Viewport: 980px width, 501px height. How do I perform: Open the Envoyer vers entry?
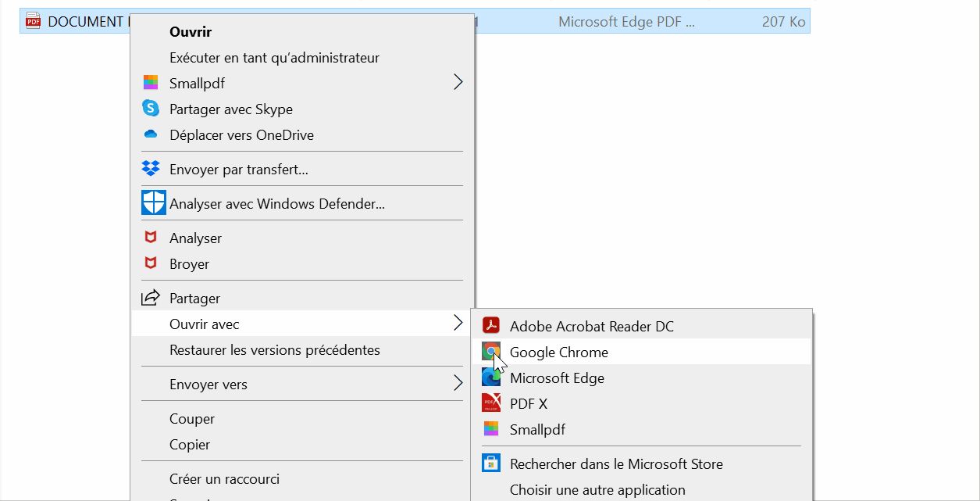303,385
